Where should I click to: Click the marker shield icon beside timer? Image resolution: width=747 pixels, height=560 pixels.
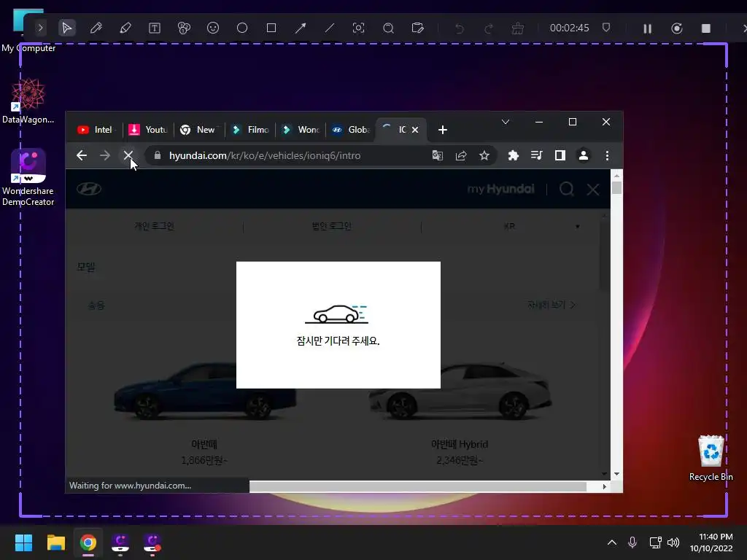click(x=606, y=27)
